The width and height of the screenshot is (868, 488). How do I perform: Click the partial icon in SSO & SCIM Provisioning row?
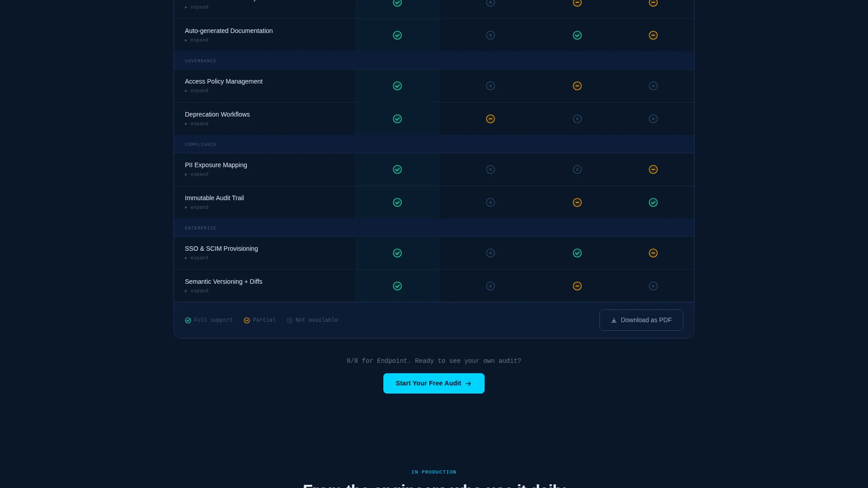coord(653,253)
